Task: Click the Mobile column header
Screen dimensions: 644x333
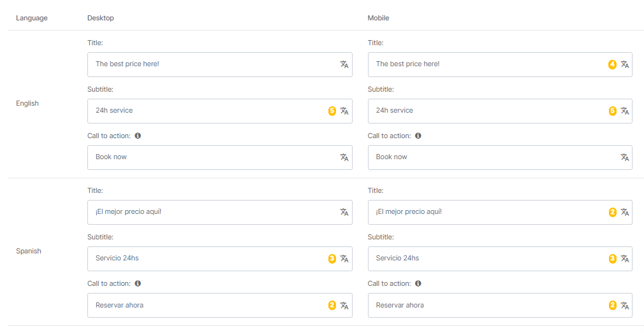Action: (378, 18)
